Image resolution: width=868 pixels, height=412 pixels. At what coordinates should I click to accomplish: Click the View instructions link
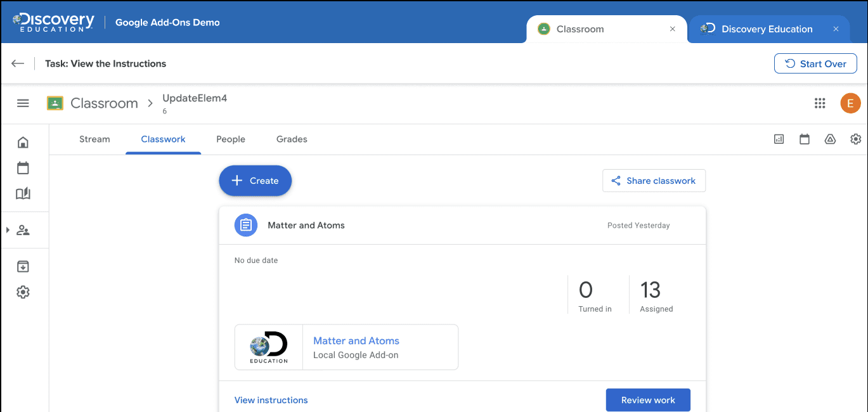pos(271,400)
